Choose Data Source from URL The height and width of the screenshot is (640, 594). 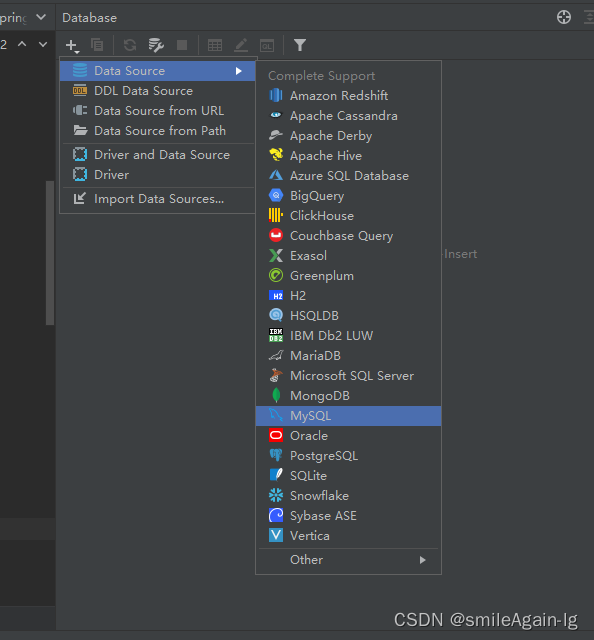click(158, 111)
